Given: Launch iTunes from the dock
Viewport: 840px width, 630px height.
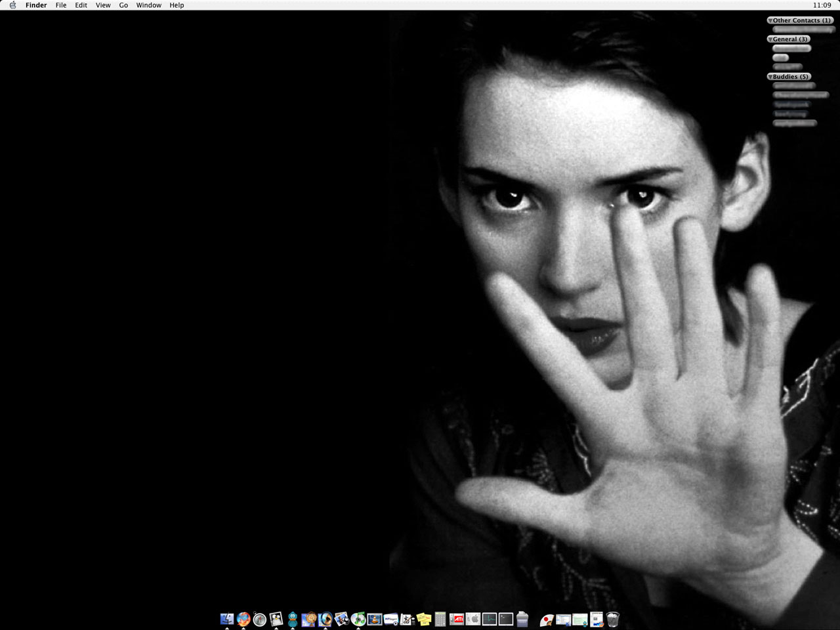Looking at the screenshot, I should [358, 619].
